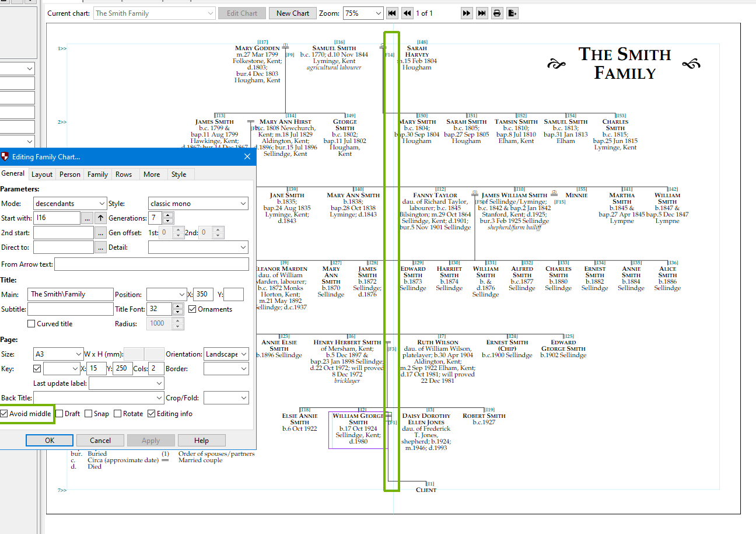This screenshot has height=534, width=756.
Task: Jump to last chart page
Action: pos(481,13)
